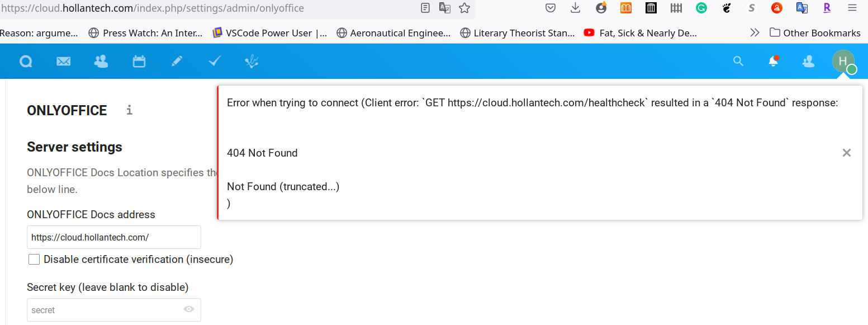Dismiss the connection error notification

847,153
